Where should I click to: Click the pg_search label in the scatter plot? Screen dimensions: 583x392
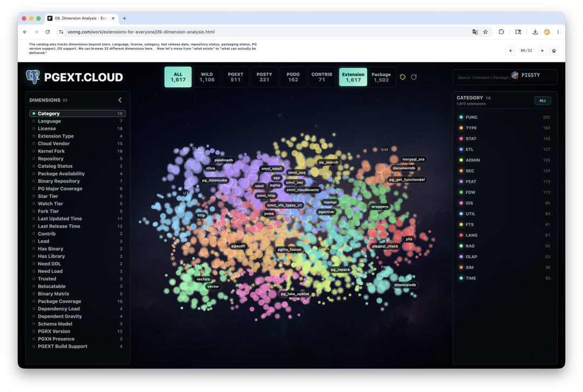tap(329, 162)
